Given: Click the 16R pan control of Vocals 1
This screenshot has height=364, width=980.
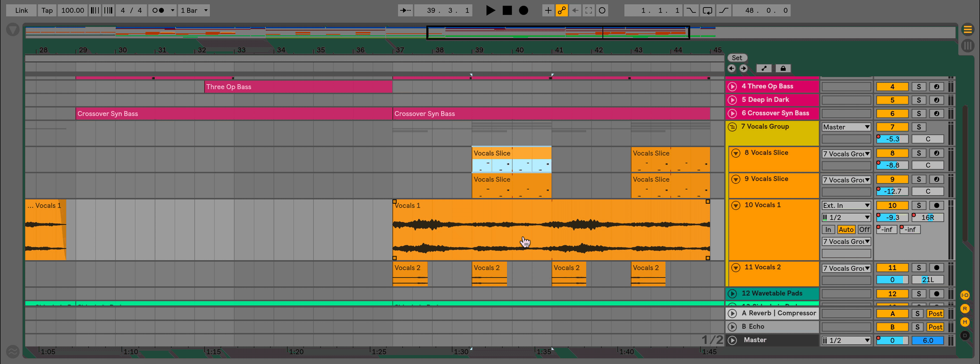Looking at the screenshot, I should pyautogui.click(x=928, y=217).
